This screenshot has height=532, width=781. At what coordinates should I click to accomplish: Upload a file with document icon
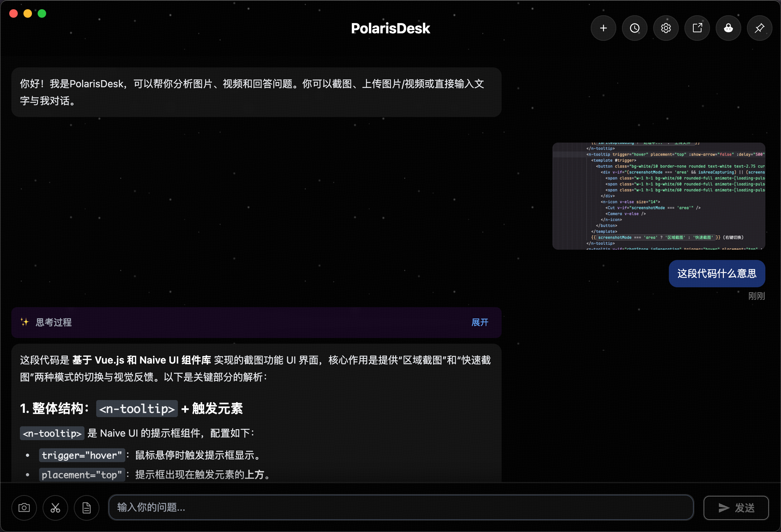(x=87, y=508)
